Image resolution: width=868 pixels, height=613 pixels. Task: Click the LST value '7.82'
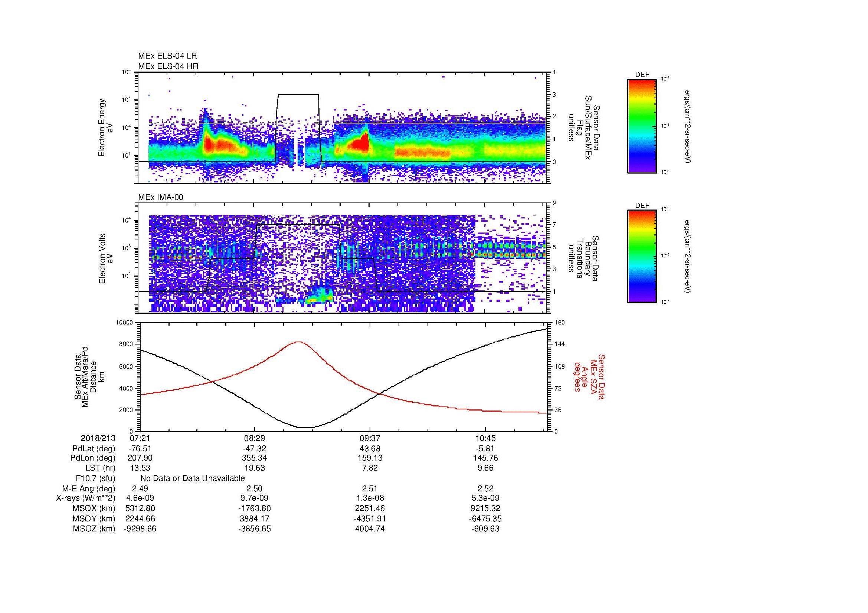370,468
